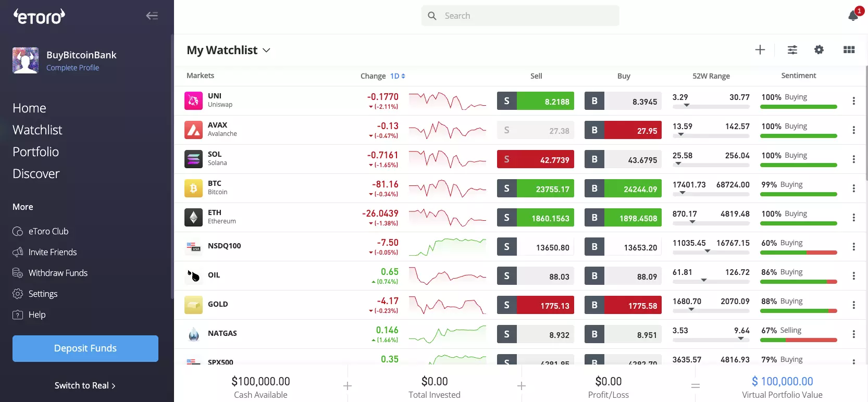Viewport: 868px width, 402px height.
Task: Buy GOLD at 1775.58
Action: [x=623, y=305]
